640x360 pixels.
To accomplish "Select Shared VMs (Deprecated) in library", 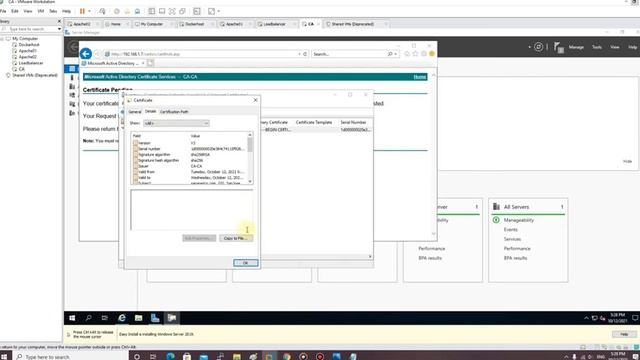I will point(35,76).
